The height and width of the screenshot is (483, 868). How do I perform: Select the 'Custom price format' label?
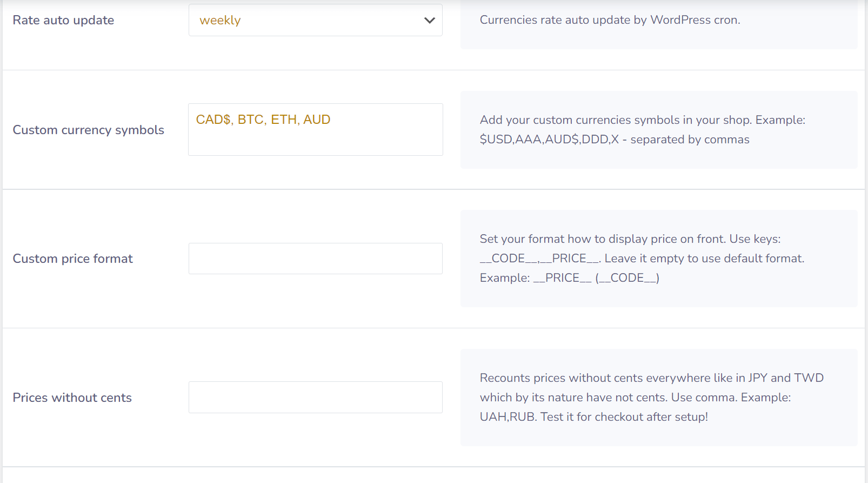click(72, 259)
